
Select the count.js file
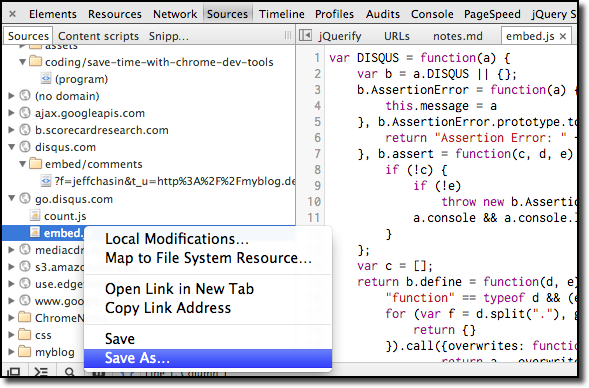(x=65, y=216)
